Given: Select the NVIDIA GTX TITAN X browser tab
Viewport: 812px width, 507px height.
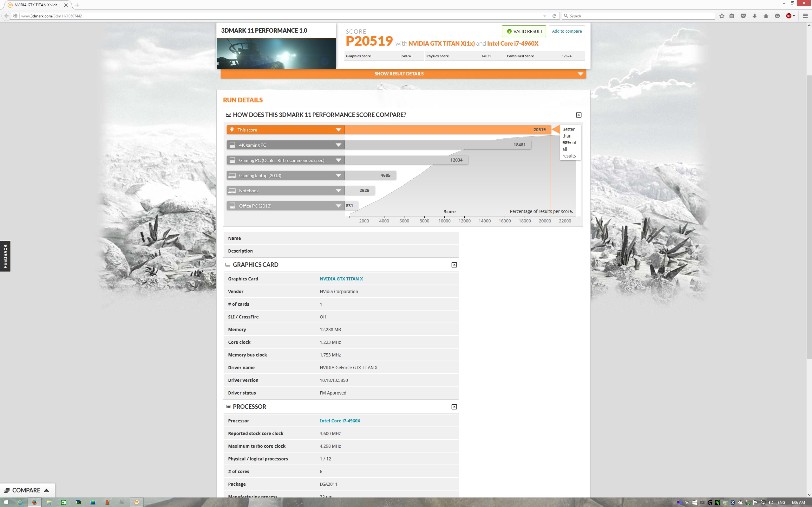Looking at the screenshot, I should click(x=37, y=5).
